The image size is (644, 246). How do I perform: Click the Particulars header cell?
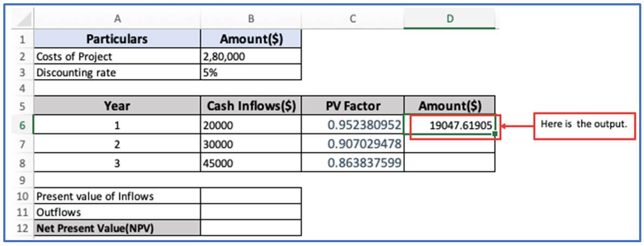(x=117, y=39)
